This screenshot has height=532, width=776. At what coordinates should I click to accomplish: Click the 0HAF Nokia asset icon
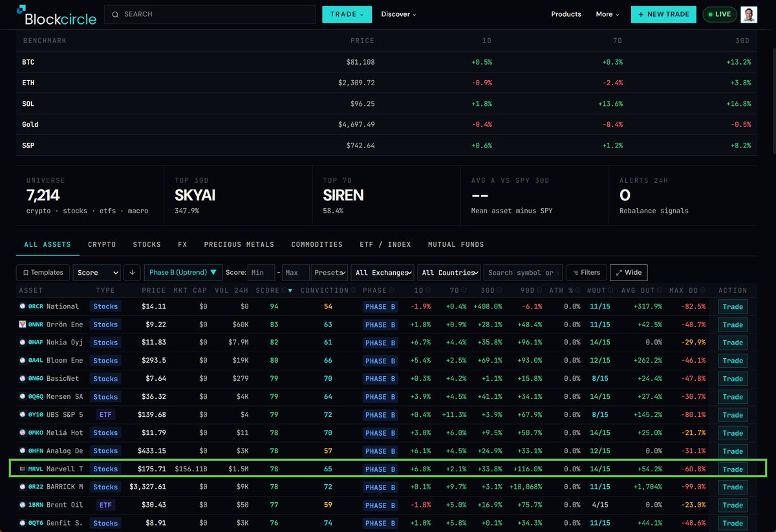23,343
